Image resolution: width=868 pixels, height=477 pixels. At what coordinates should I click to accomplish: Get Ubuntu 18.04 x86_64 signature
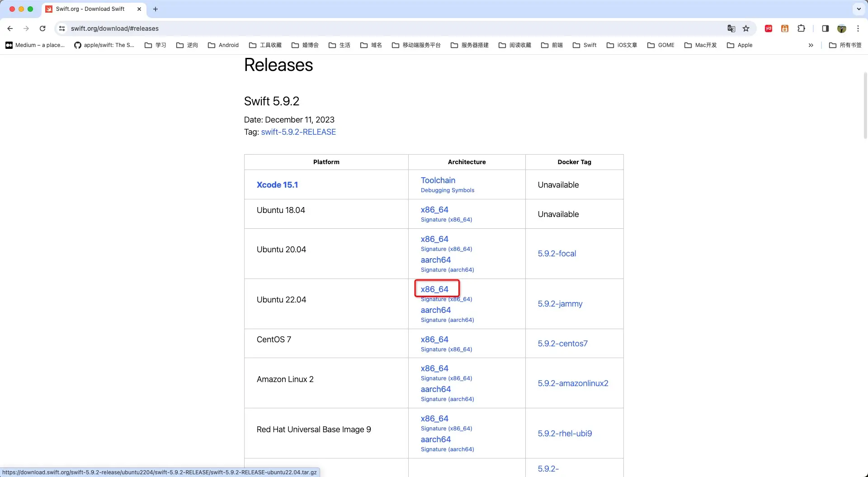click(446, 220)
